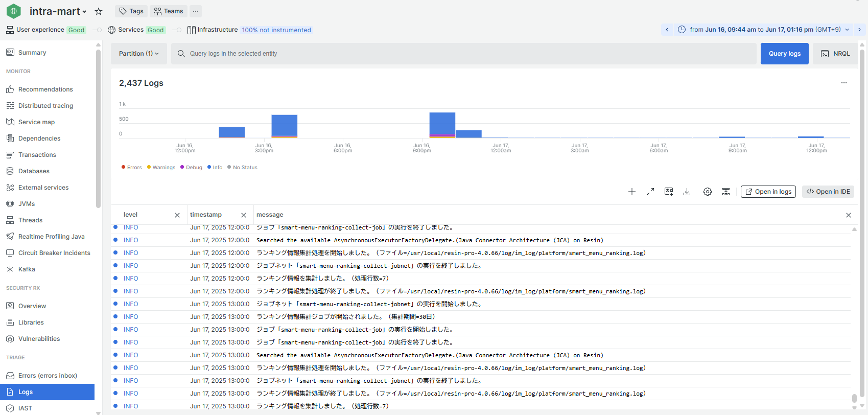Image resolution: width=868 pixels, height=415 pixels.
Task: Open Service map in the sidebar
Action: click(36, 122)
